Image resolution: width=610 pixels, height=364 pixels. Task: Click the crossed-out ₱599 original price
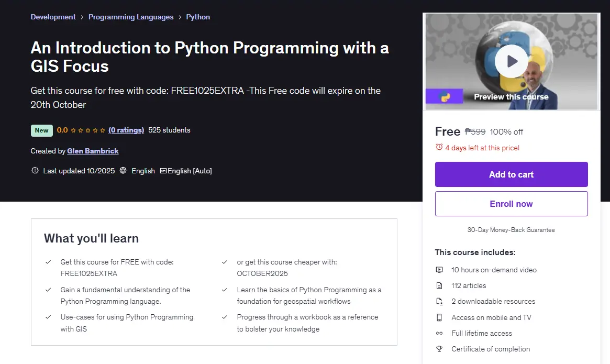475,131
